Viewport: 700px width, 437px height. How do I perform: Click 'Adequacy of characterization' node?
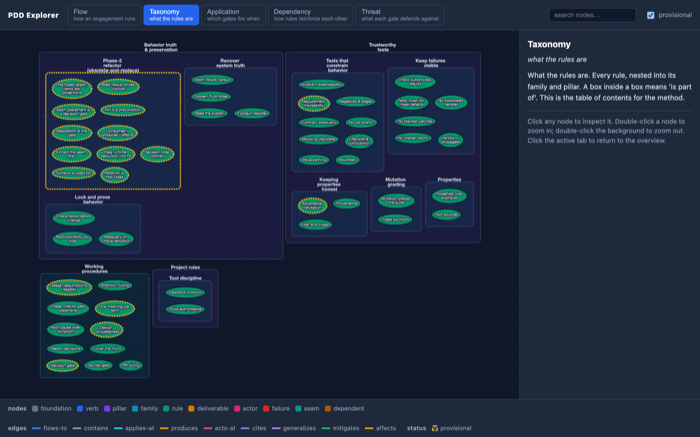116,239
